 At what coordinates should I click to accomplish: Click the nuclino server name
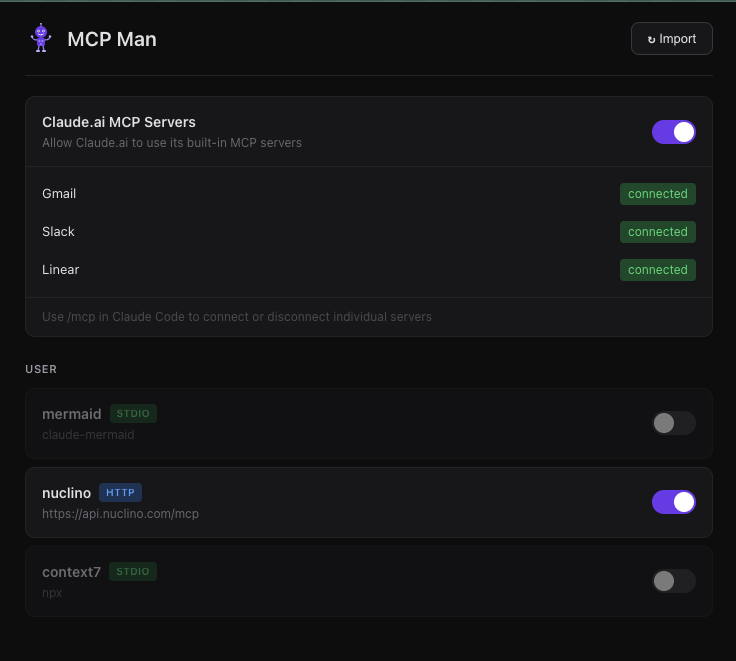tap(67, 493)
